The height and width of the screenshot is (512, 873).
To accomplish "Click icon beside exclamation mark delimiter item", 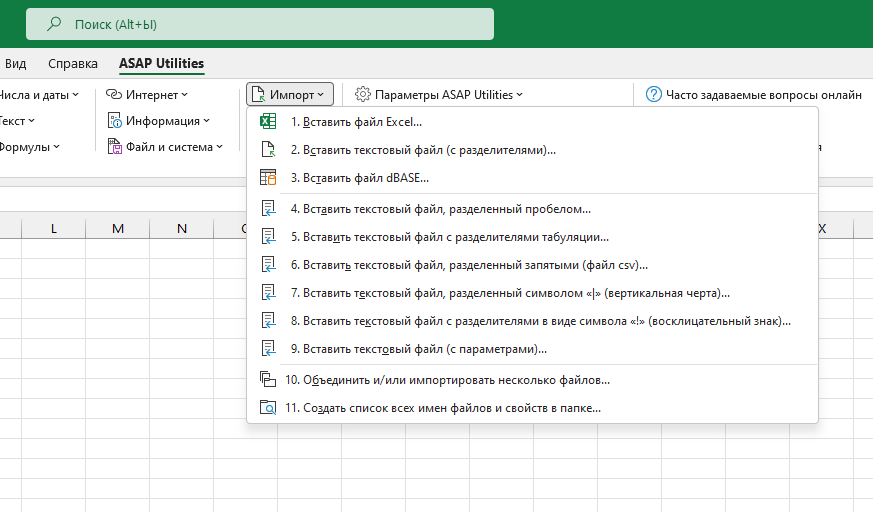I will [x=268, y=321].
